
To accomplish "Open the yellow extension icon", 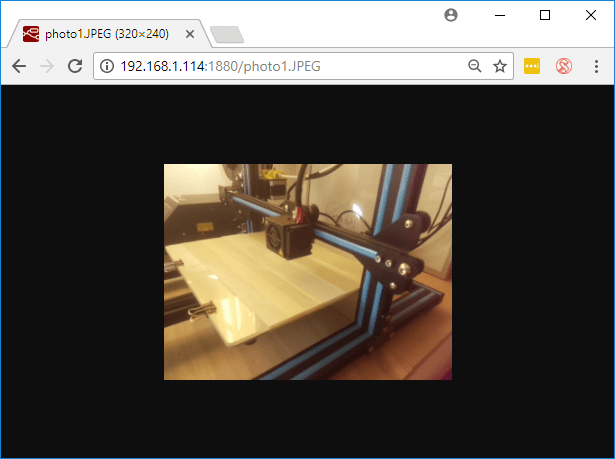I will point(532,66).
